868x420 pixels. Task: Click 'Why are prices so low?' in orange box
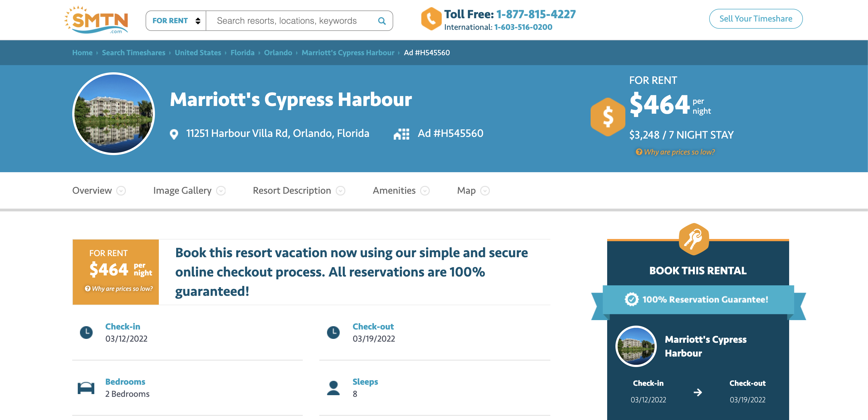click(122, 288)
